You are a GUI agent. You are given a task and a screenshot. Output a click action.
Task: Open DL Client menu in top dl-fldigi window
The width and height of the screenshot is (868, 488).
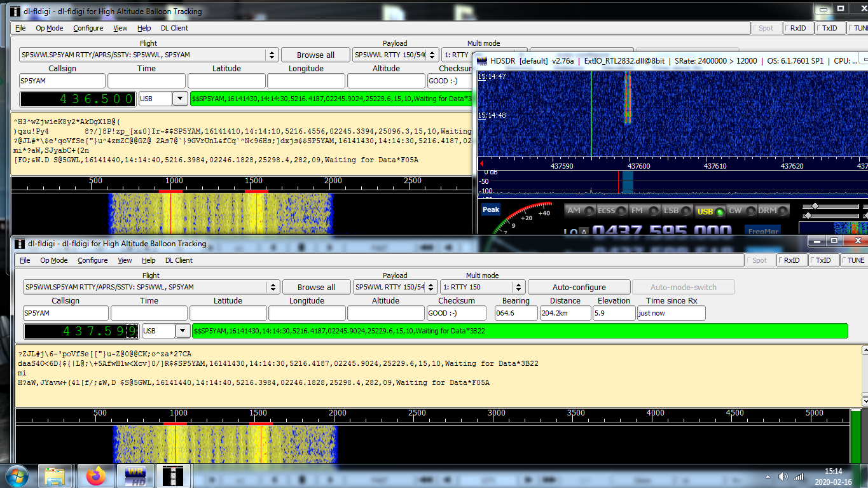(x=174, y=28)
